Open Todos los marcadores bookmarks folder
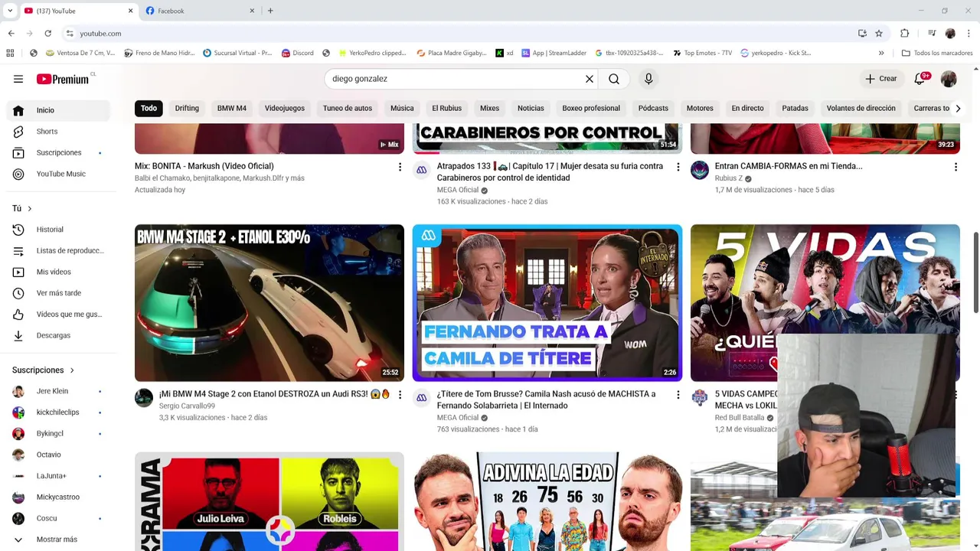This screenshot has height=551, width=980. pyautogui.click(x=936, y=53)
